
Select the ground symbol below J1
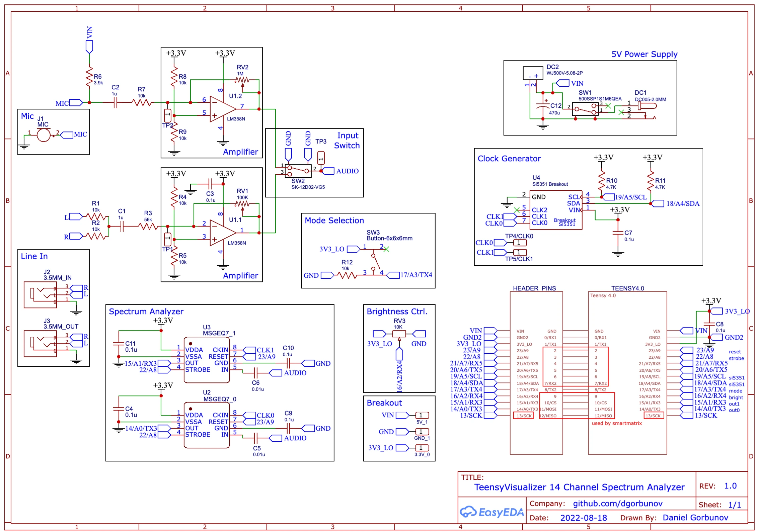[x=24, y=146]
